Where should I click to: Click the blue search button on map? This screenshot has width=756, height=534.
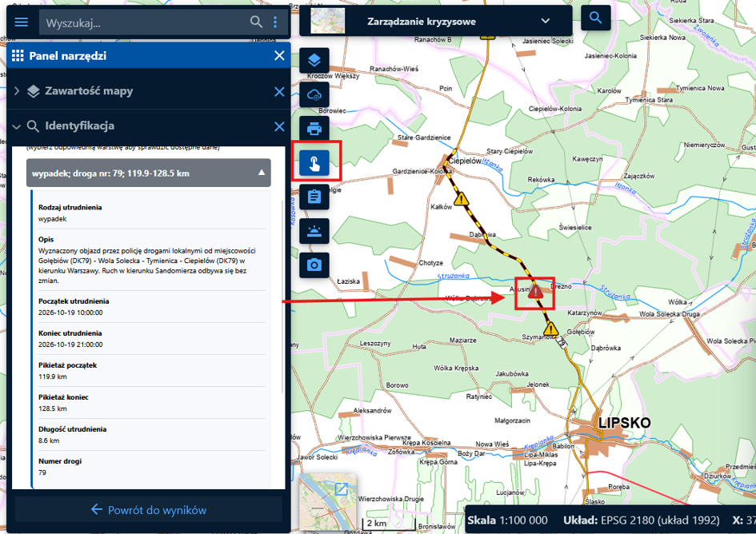point(595,18)
